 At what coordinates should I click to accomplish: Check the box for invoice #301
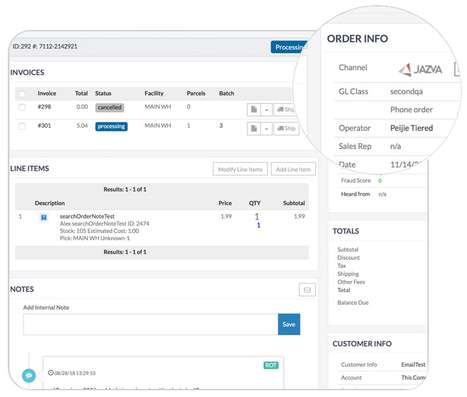(22, 126)
